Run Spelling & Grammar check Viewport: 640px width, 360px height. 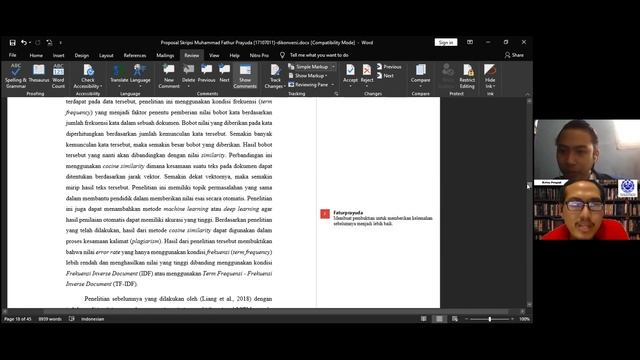(16, 76)
